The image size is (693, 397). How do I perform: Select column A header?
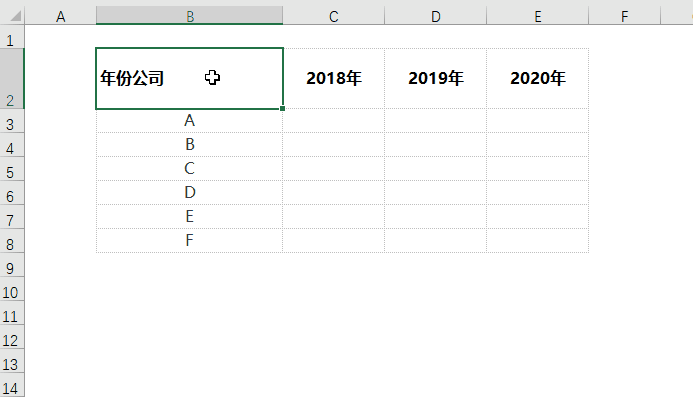61,16
